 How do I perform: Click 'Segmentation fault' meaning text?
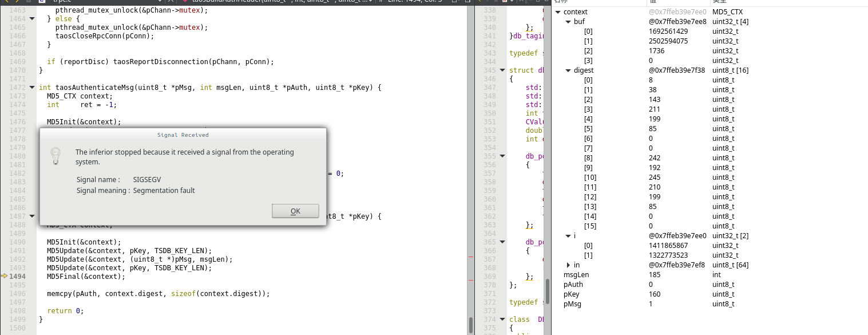click(164, 191)
